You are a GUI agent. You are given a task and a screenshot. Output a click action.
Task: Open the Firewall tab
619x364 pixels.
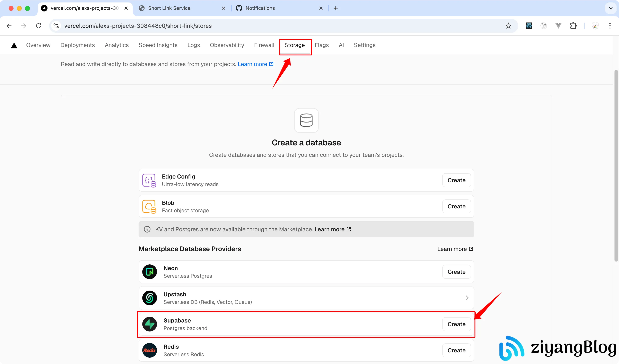[264, 45]
